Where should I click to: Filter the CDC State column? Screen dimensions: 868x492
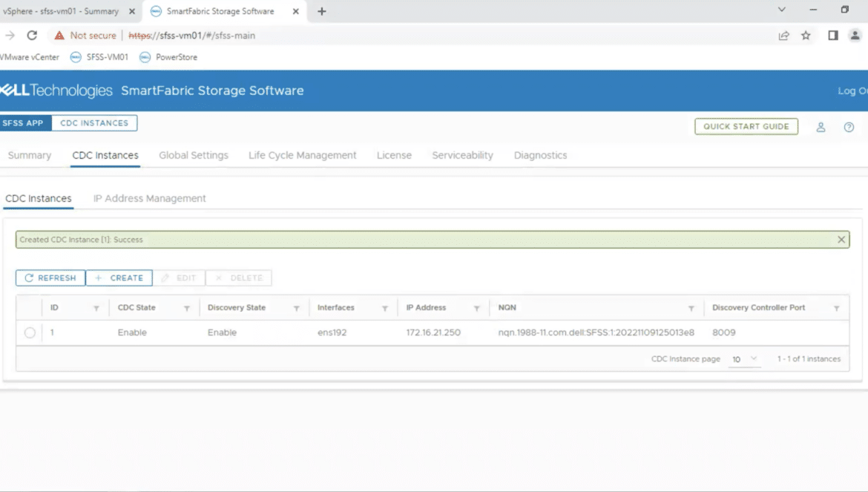pyautogui.click(x=186, y=308)
